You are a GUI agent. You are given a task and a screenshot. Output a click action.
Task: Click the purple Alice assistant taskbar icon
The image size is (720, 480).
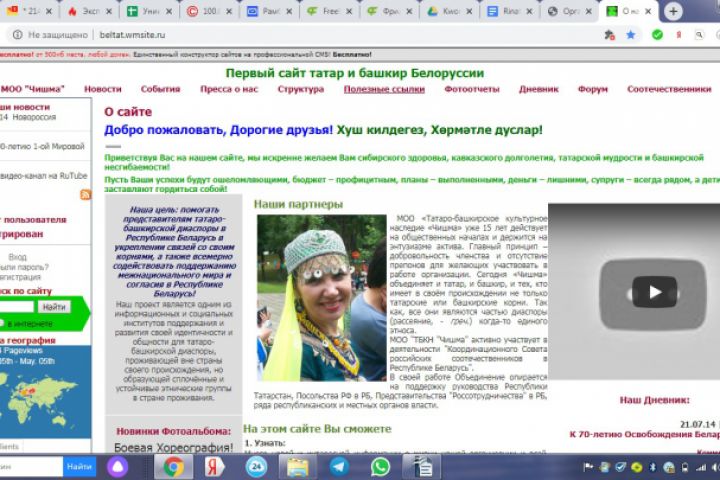(118, 467)
